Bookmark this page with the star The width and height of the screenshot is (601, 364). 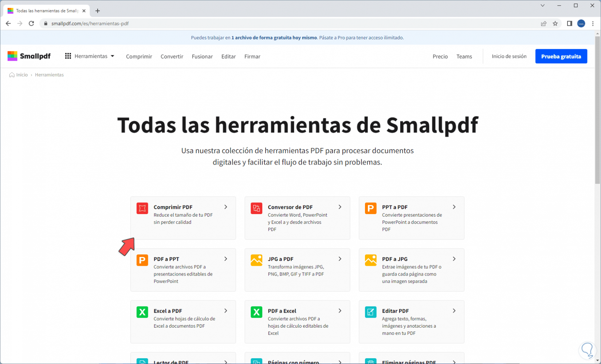[x=555, y=23]
